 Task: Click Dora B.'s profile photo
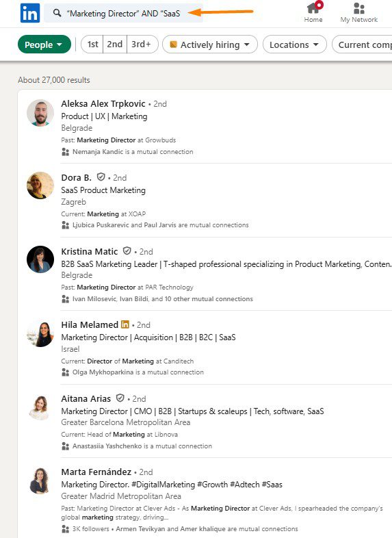point(40,185)
